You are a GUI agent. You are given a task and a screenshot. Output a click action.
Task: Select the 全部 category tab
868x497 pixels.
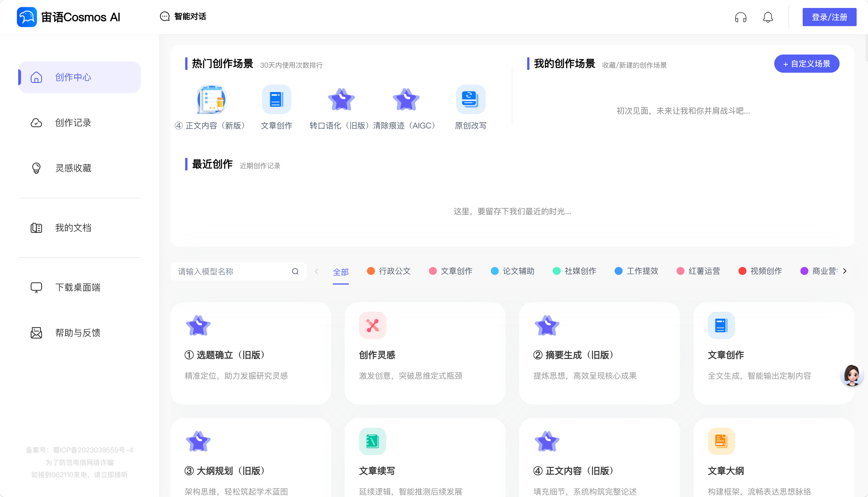(x=341, y=272)
